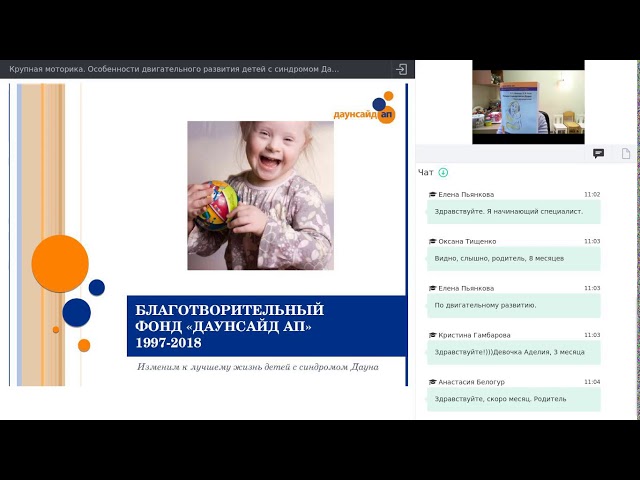The image size is (640, 480).
Task: Open the chat tab icon
Action: click(x=598, y=153)
